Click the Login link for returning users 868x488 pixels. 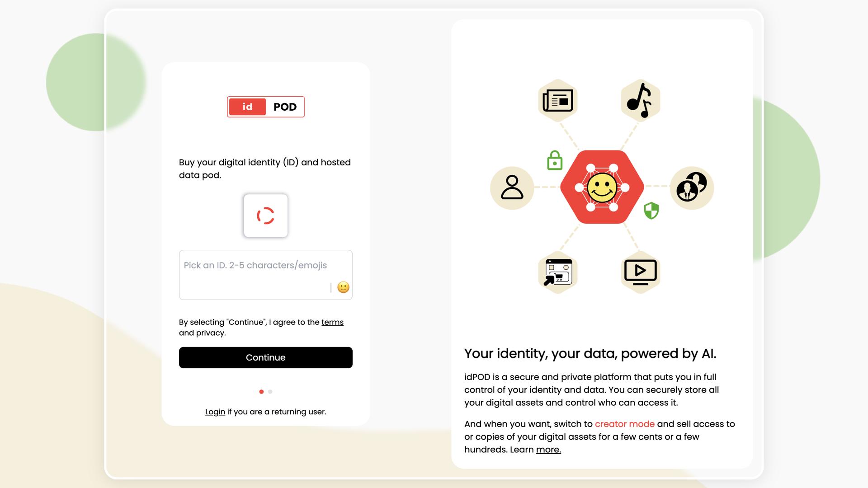pos(215,412)
